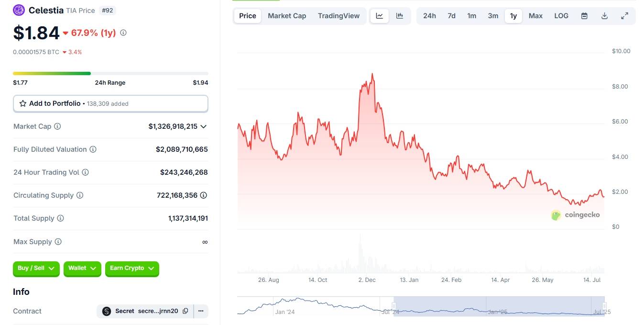This screenshot has width=644, height=325.
Task: Click the star Add to Portfolio button
Action: [x=110, y=103]
